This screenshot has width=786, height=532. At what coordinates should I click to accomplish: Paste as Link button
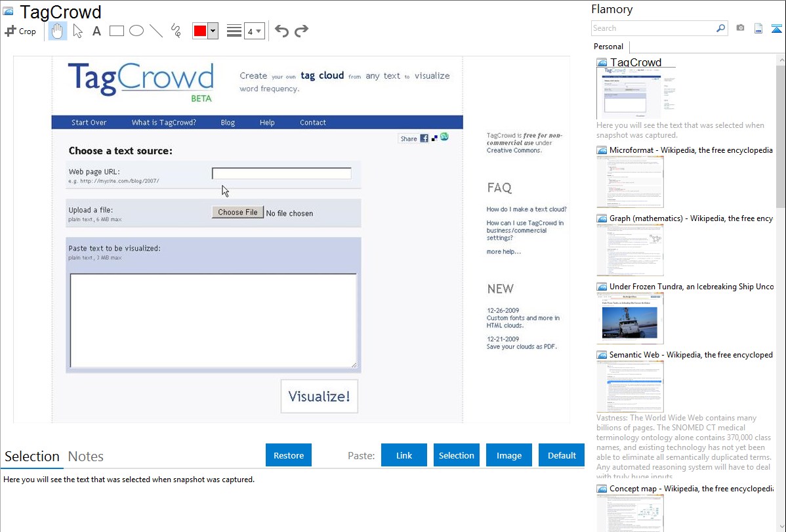pos(404,455)
